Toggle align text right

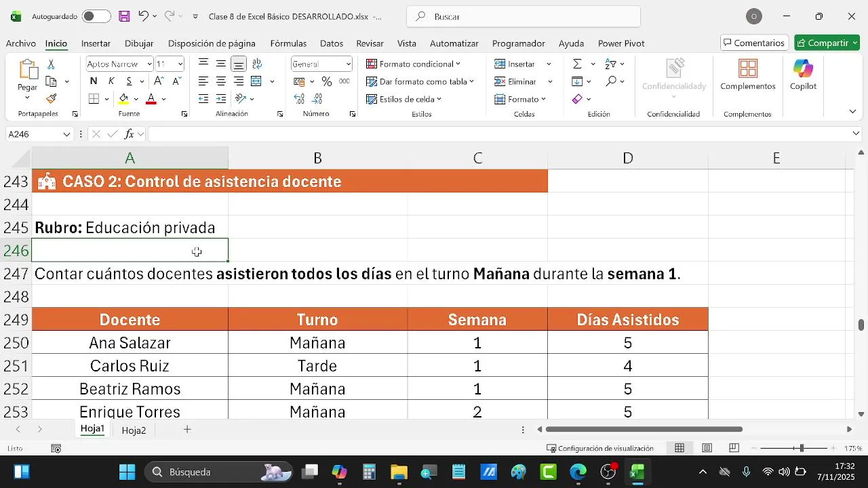[x=239, y=81]
